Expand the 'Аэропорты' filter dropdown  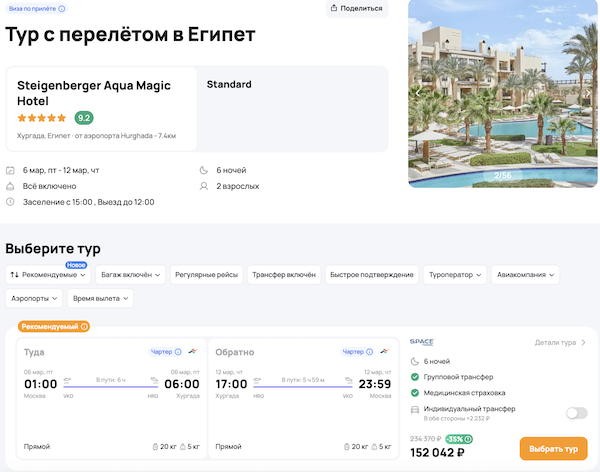[35, 298]
